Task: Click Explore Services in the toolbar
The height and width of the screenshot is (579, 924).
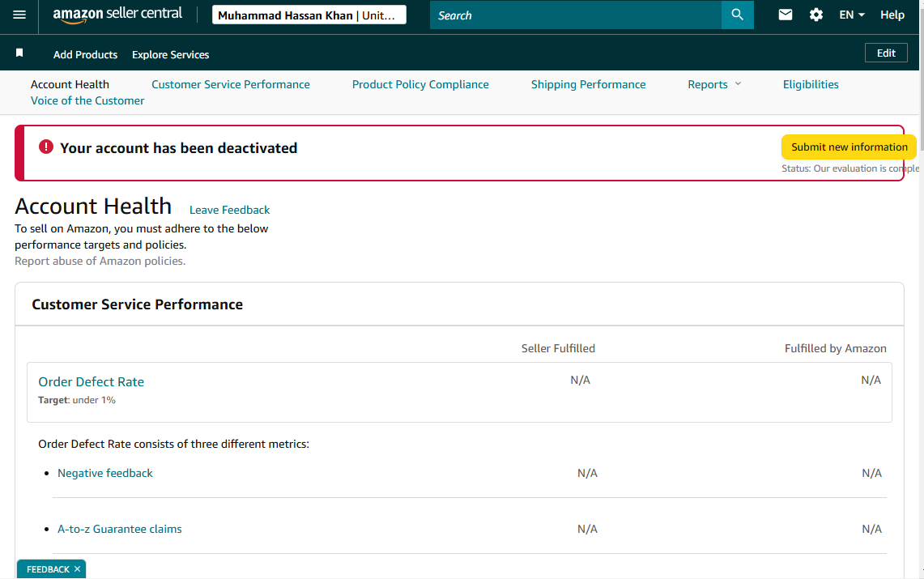Action: click(170, 54)
